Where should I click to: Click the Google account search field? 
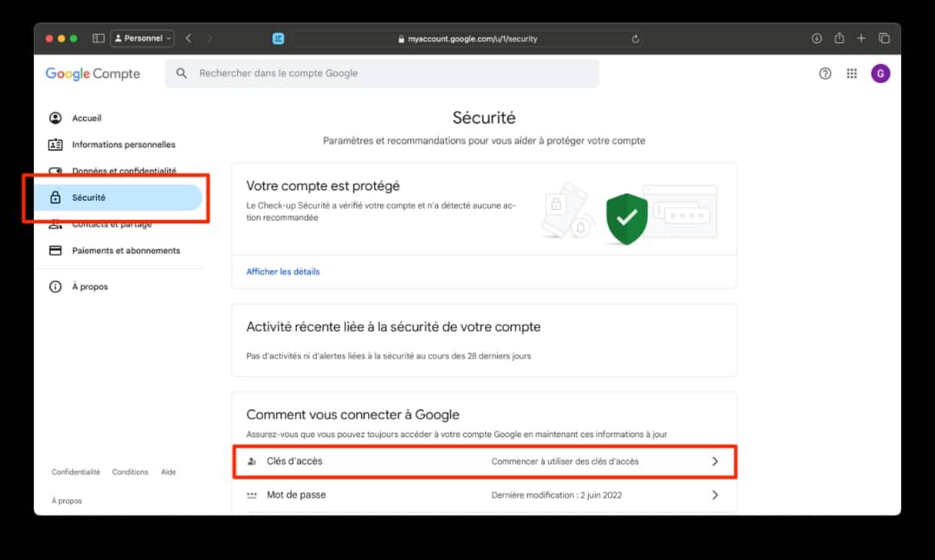(x=382, y=74)
